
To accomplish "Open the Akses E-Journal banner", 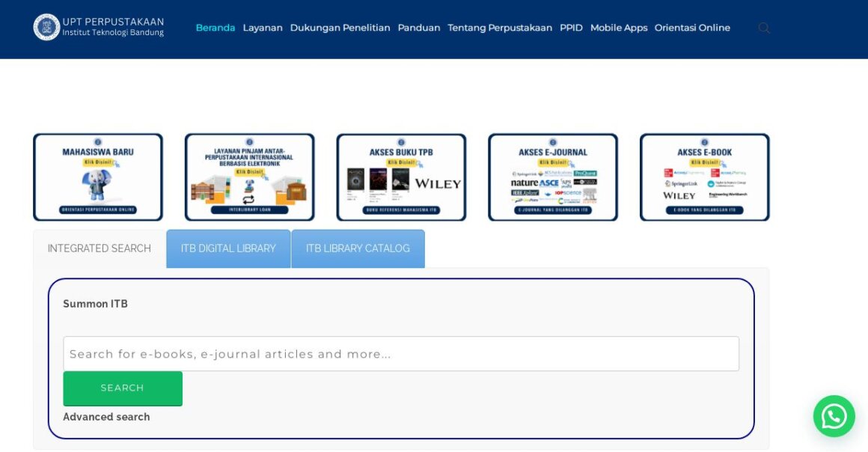I will pos(552,177).
